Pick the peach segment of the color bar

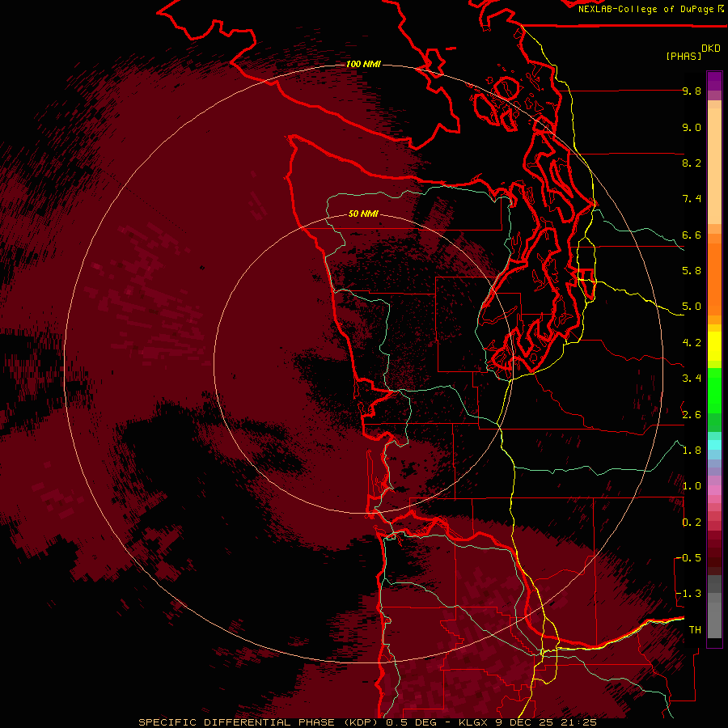(x=714, y=166)
